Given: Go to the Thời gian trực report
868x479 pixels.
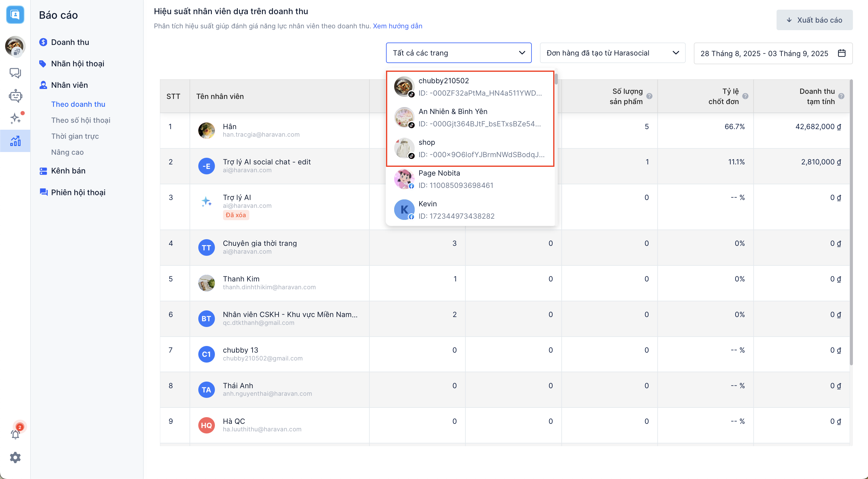Looking at the screenshot, I should [x=75, y=136].
